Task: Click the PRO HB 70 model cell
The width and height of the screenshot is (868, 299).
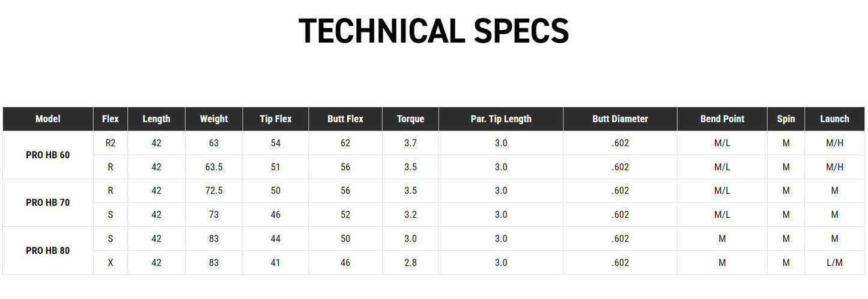Action: [x=48, y=203]
